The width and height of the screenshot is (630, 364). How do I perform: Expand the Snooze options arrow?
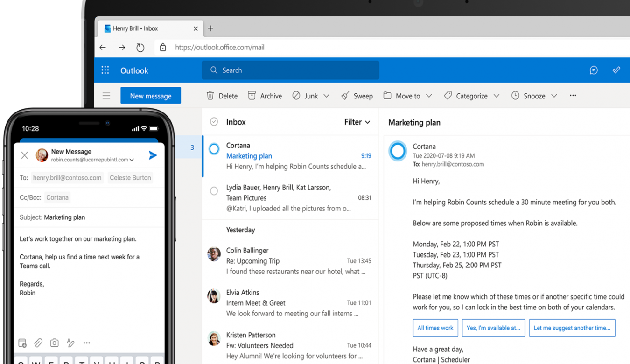pyautogui.click(x=554, y=96)
